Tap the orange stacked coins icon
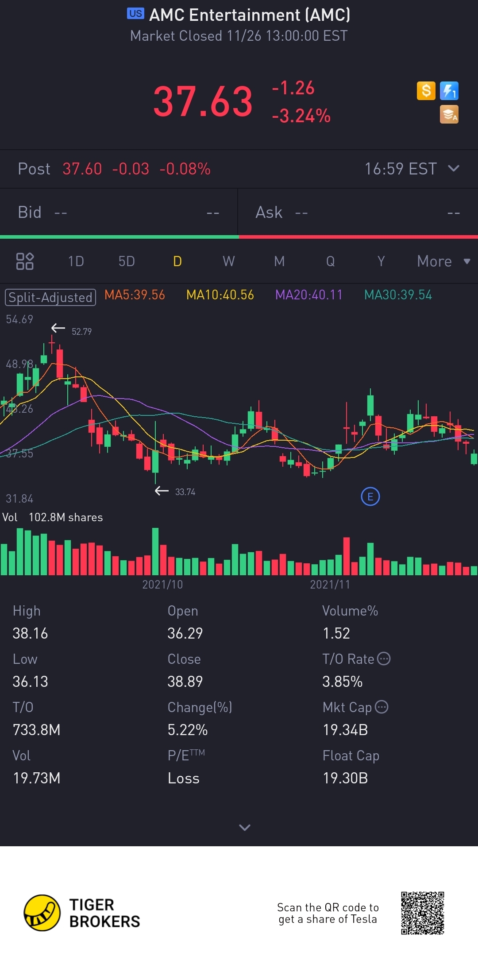The height and width of the screenshot is (980, 478). coord(449,114)
